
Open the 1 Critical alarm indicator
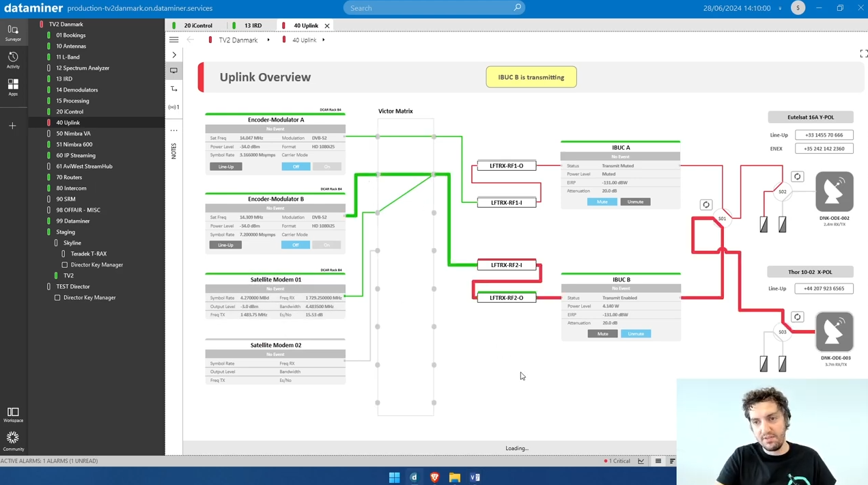617,461
